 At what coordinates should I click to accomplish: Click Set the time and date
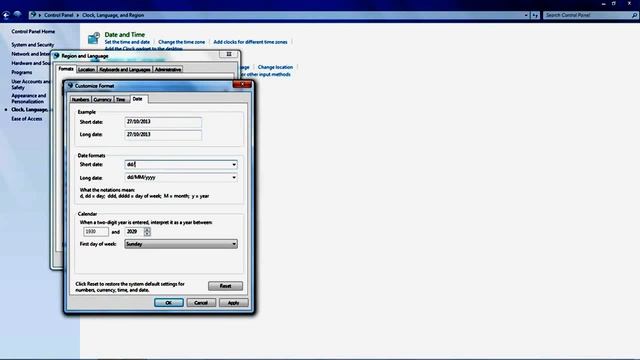tap(127, 42)
